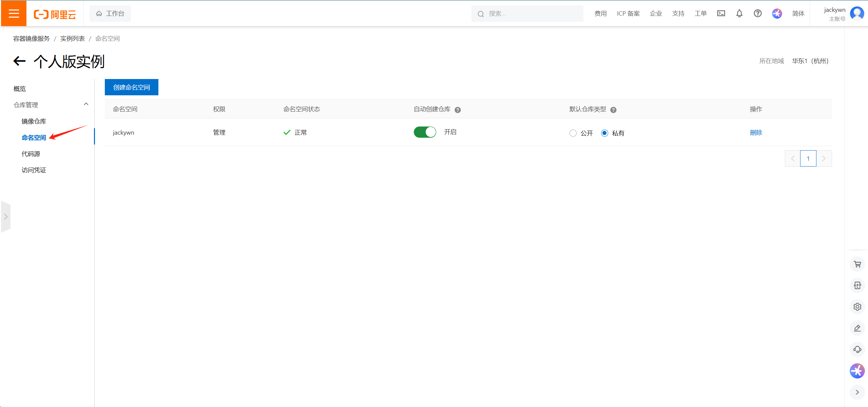Expand the left collapsed panel arrow
This screenshot has width=868, height=407.
(x=6, y=217)
